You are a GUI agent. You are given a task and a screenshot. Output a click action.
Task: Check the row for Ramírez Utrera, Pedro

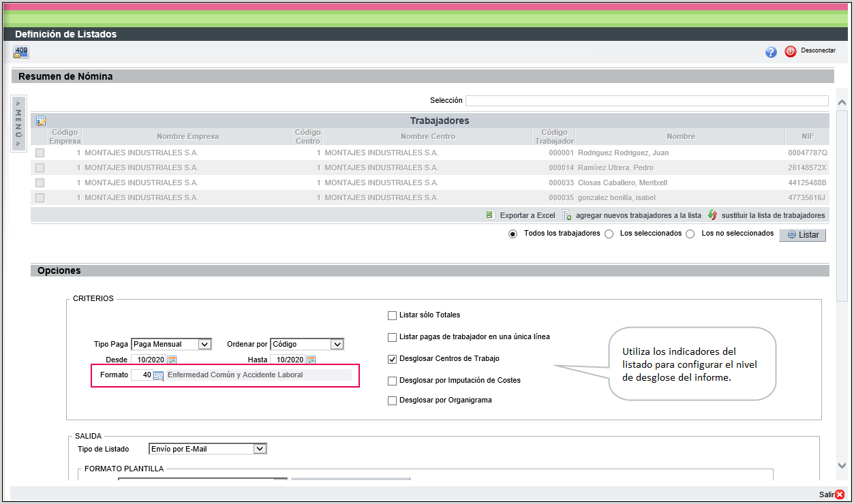(40, 168)
